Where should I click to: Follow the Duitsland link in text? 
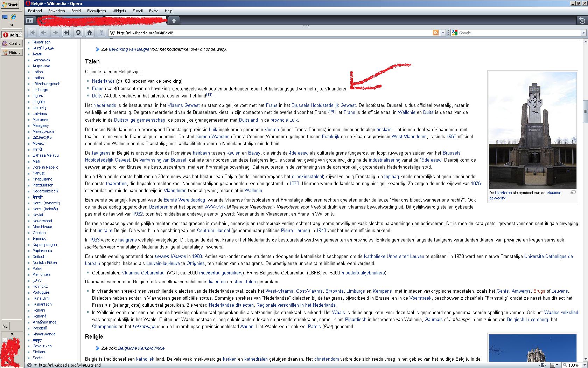[248, 120]
